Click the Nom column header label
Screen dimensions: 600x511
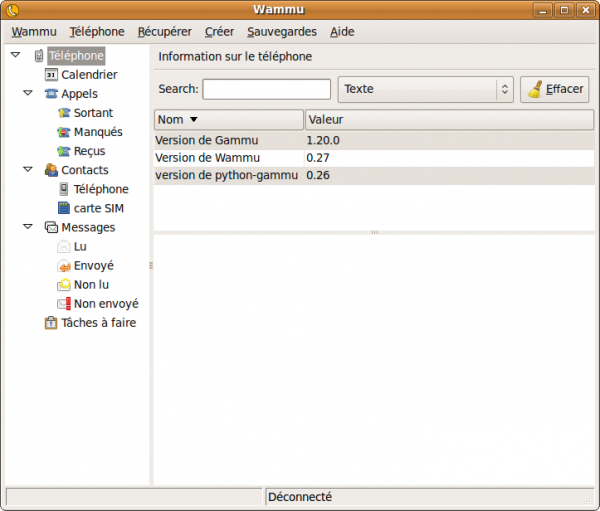171,119
